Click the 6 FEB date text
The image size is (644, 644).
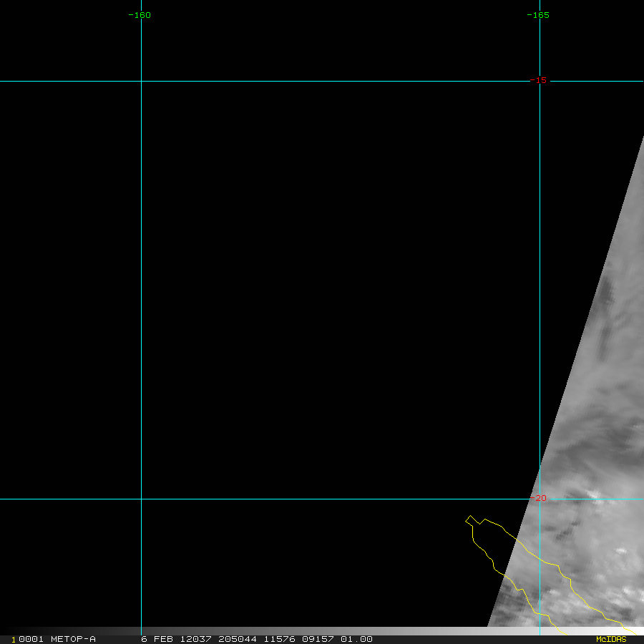click(x=156, y=639)
